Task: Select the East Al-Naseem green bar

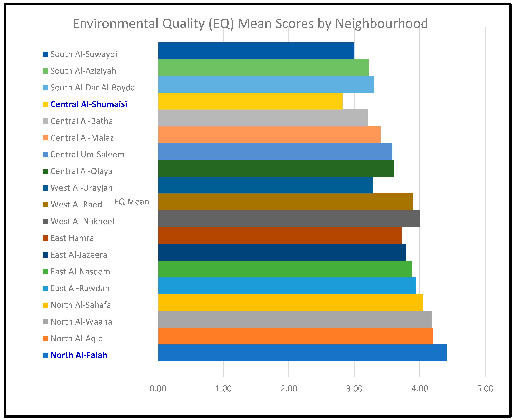Action: point(285,269)
